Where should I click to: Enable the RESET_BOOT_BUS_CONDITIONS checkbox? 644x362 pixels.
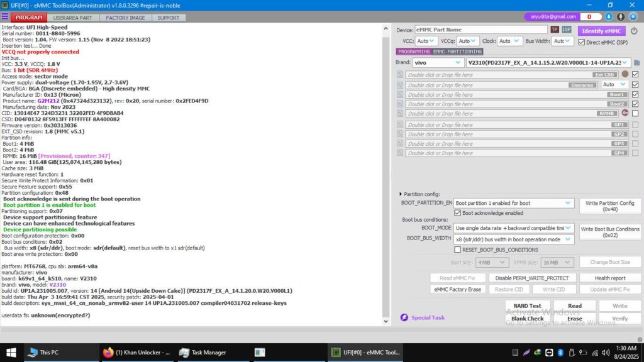(x=458, y=250)
